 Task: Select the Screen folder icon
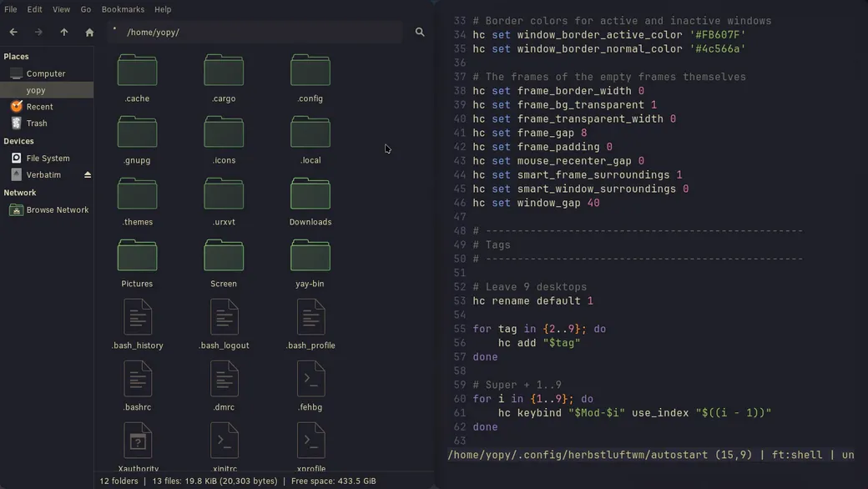[x=224, y=255]
